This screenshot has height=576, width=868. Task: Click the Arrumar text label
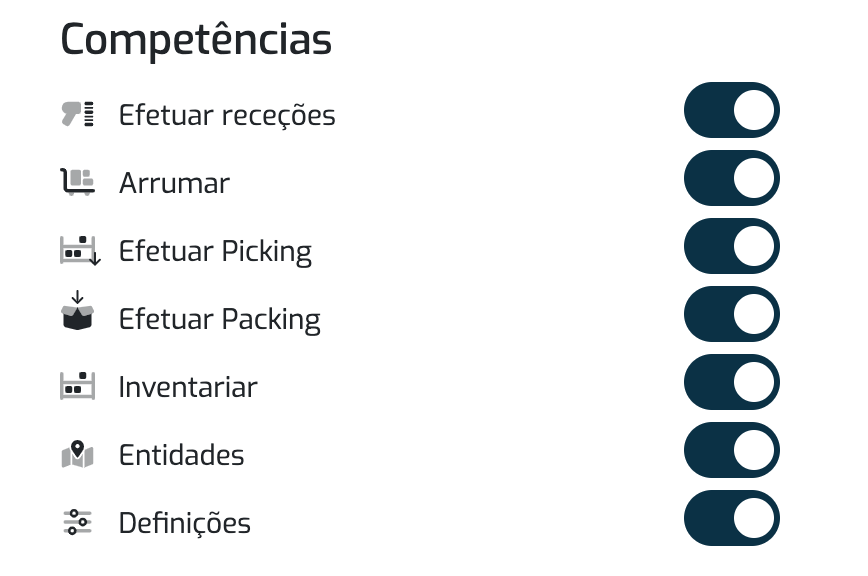pos(174,183)
